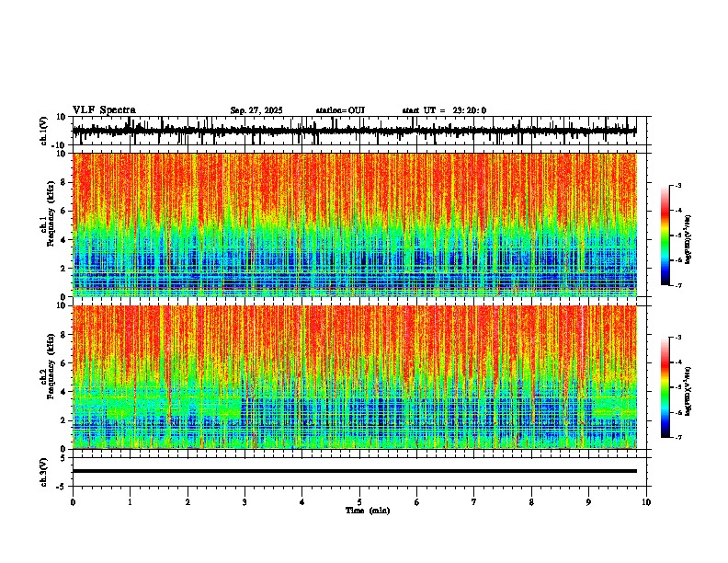
Task: Click the "-3" label on ch.2 color scale
Action: point(677,338)
